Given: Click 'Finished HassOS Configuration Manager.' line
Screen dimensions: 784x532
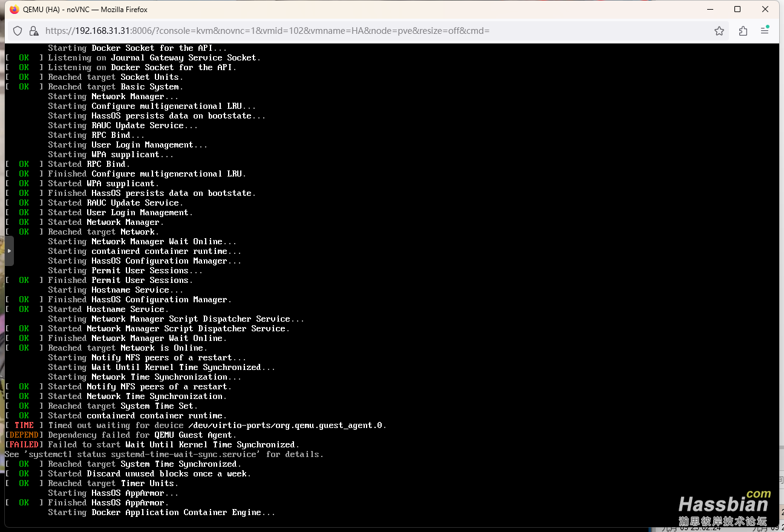Looking at the screenshot, I should [140, 299].
